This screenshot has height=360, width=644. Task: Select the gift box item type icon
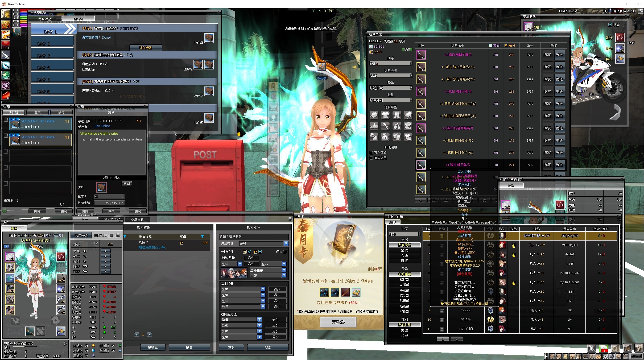[397, 137]
